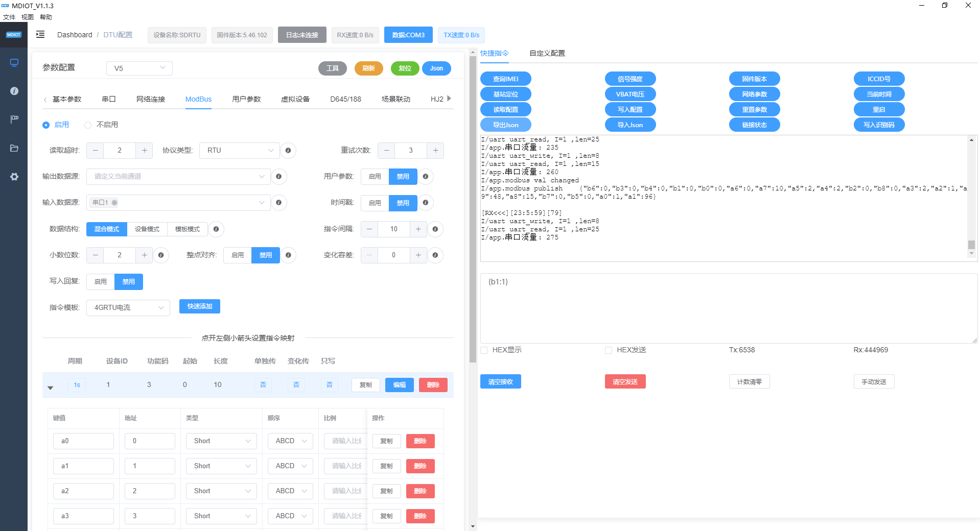Show info tip for 用户参数 toggle

[x=426, y=177]
